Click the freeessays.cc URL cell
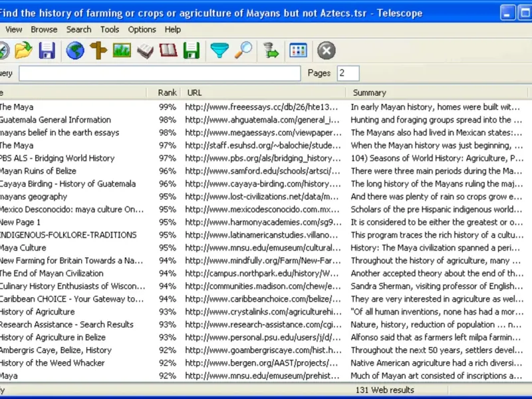The height and width of the screenshot is (399, 532). point(261,107)
